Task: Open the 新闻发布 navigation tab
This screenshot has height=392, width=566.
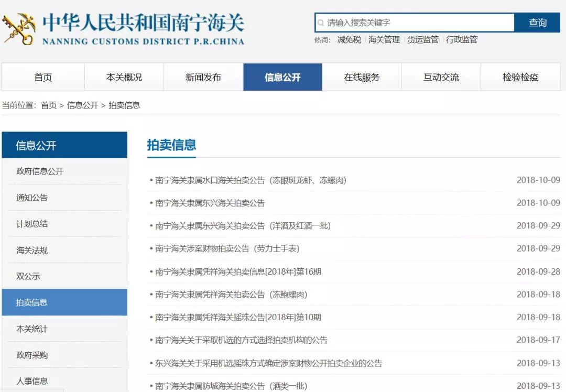Action: (x=203, y=77)
